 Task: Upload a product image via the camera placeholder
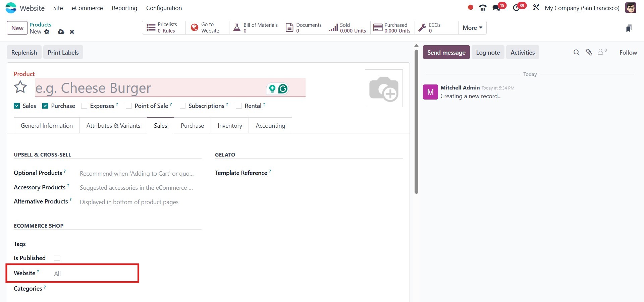[x=384, y=88]
